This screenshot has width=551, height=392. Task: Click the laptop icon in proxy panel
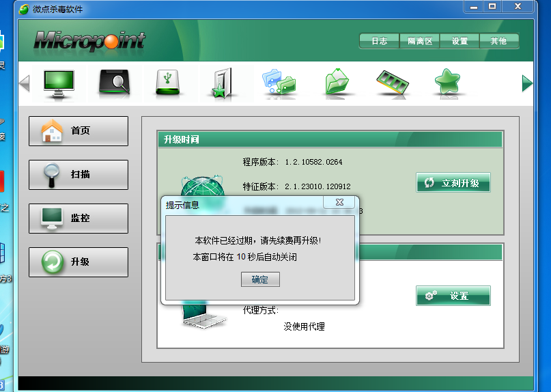click(204, 315)
